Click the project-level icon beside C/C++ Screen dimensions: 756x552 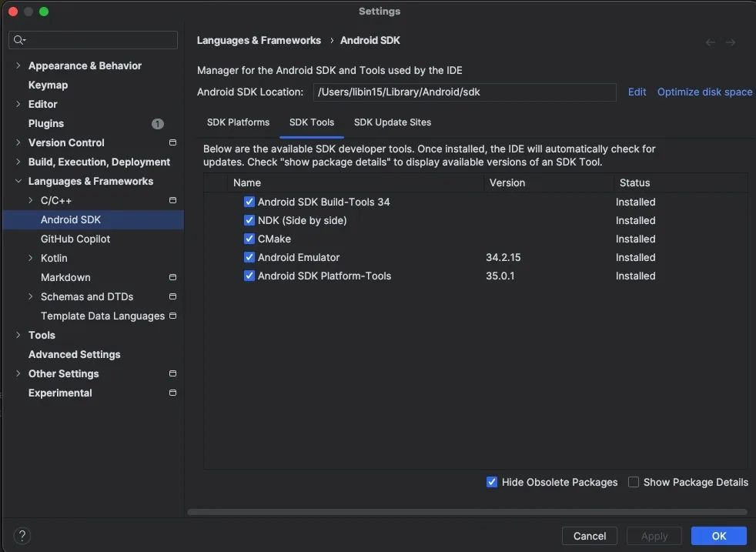pyautogui.click(x=172, y=200)
